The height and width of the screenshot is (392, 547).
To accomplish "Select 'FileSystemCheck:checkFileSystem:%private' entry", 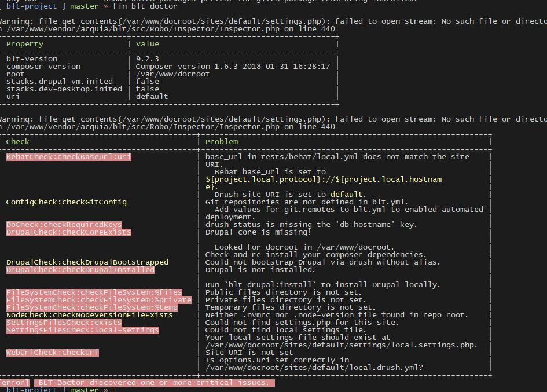I will 99,300.
